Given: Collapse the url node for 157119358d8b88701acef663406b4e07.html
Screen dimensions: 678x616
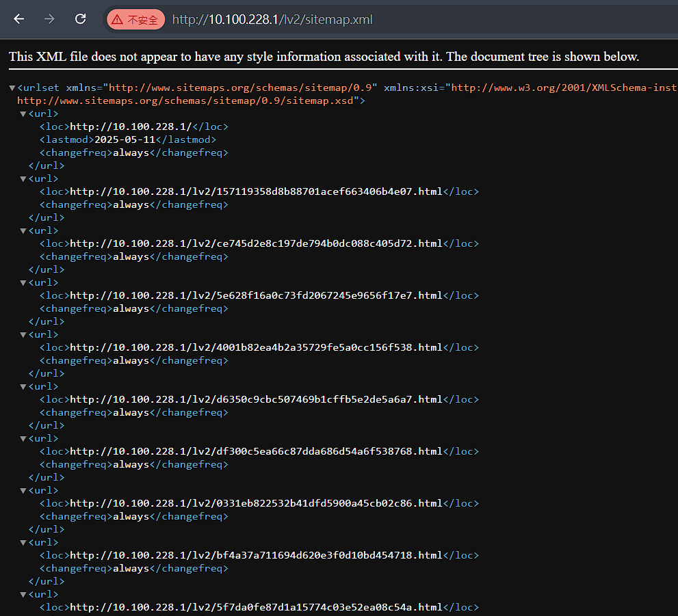Looking at the screenshot, I should coord(23,179).
